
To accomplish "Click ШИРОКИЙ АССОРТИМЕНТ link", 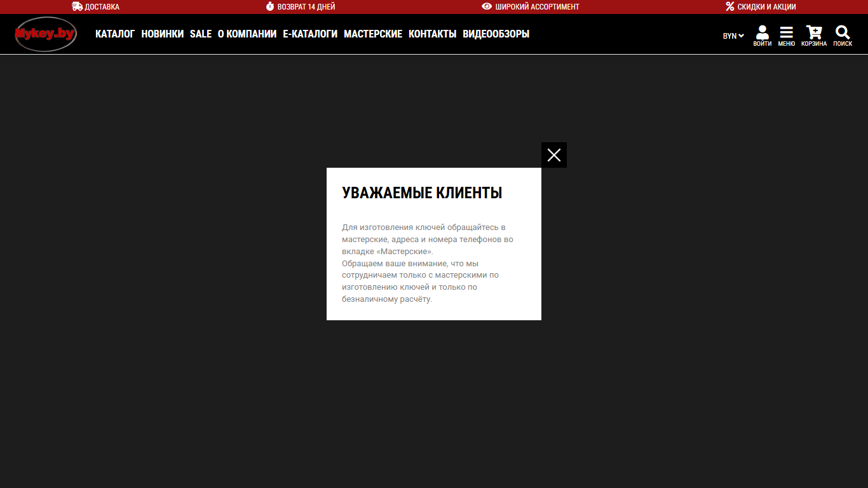I will (x=531, y=7).
